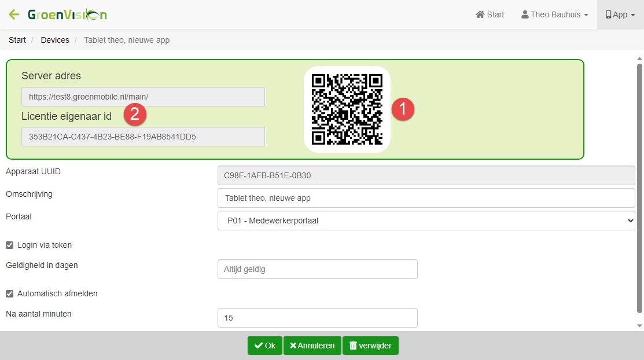Click the Annuleren button
This screenshot has height=360, width=644.
click(x=312, y=346)
